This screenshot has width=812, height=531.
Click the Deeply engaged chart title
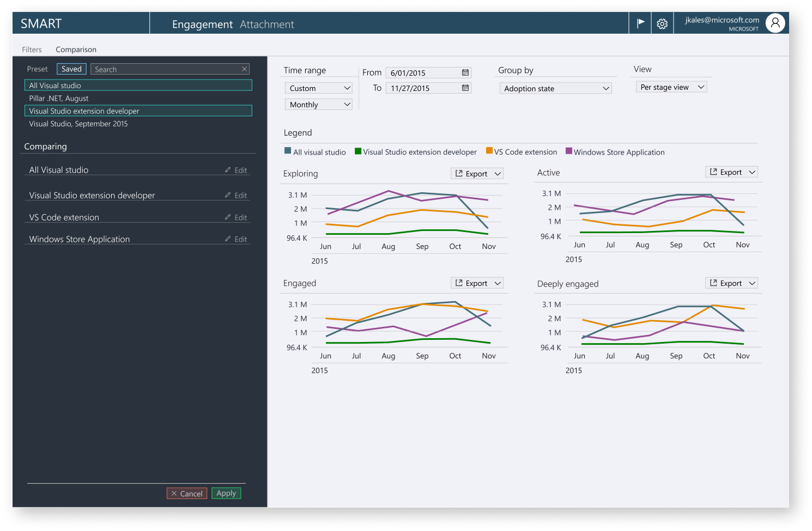pos(568,284)
